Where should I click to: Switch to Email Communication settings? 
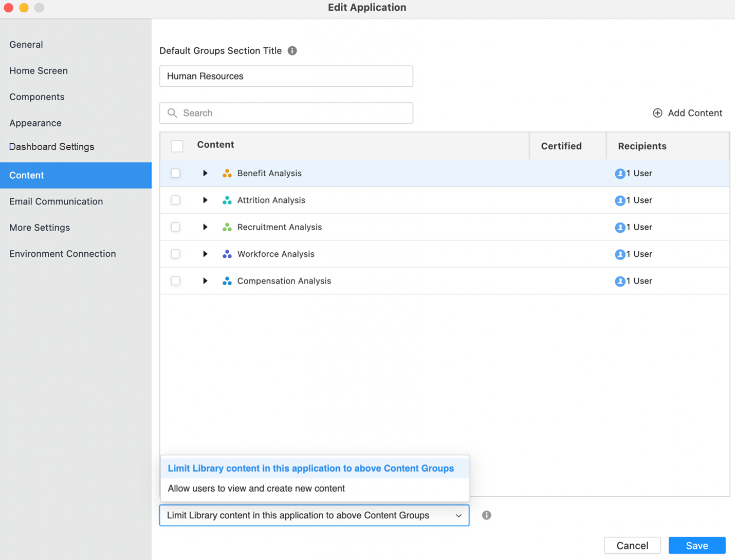[56, 201]
